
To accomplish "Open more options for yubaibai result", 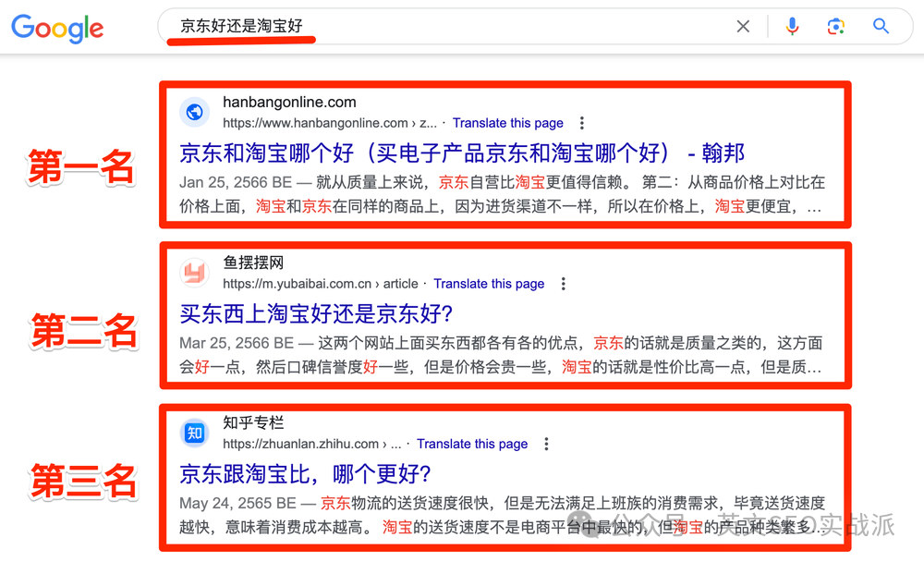I will (564, 284).
